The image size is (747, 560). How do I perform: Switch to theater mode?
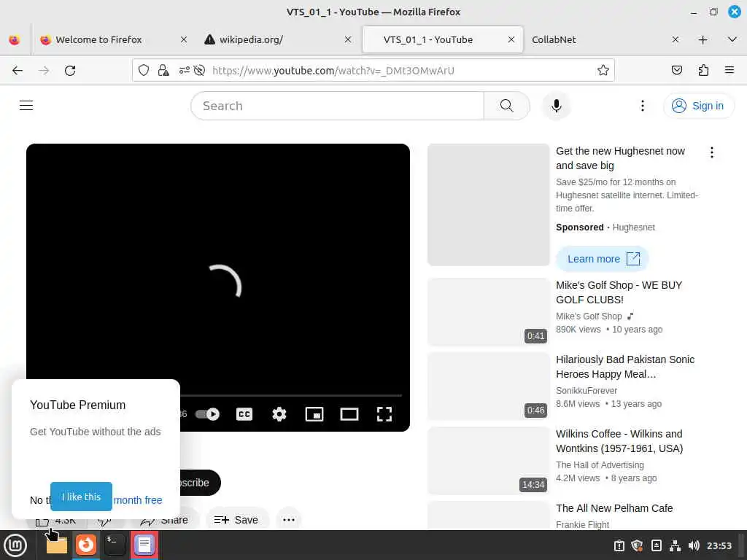pos(349,414)
